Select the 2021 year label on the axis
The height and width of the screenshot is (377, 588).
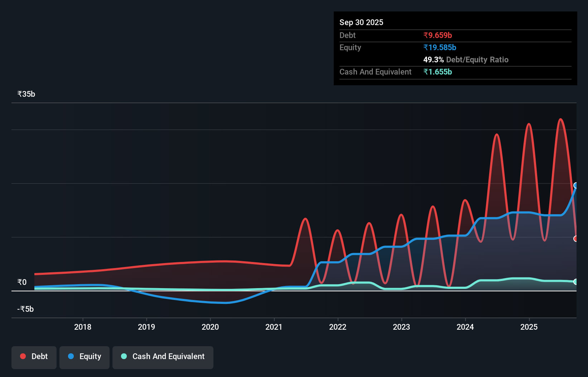point(274,327)
